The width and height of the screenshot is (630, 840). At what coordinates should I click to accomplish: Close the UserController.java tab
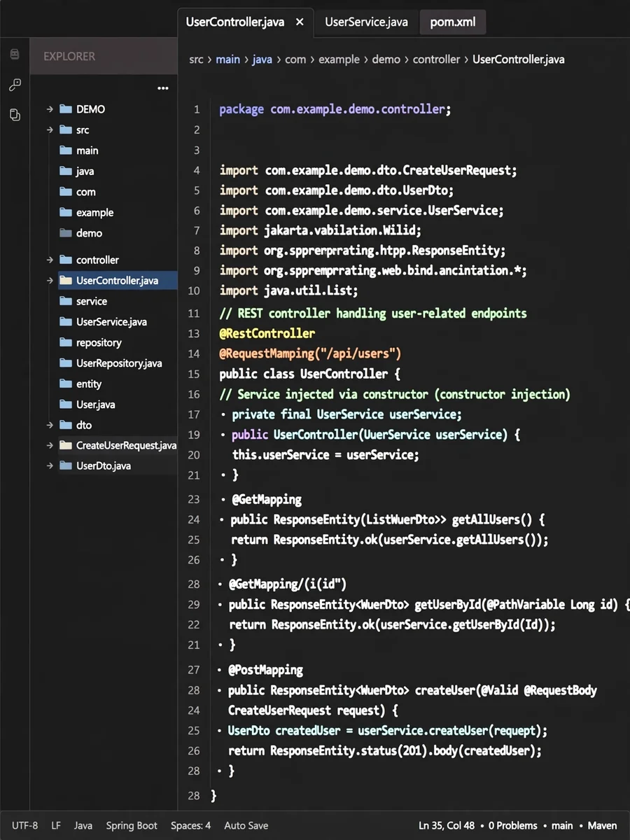click(x=300, y=22)
